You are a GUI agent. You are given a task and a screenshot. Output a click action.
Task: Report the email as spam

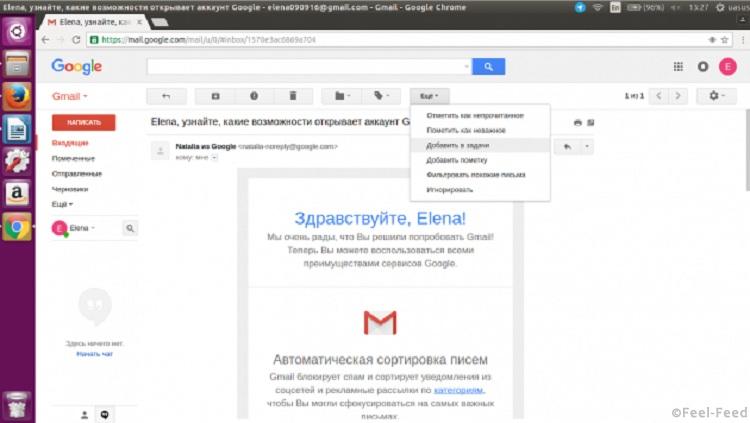coord(254,96)
